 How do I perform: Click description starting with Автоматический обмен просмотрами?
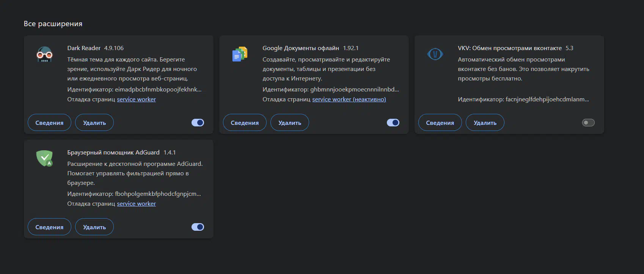click(523, 69)
